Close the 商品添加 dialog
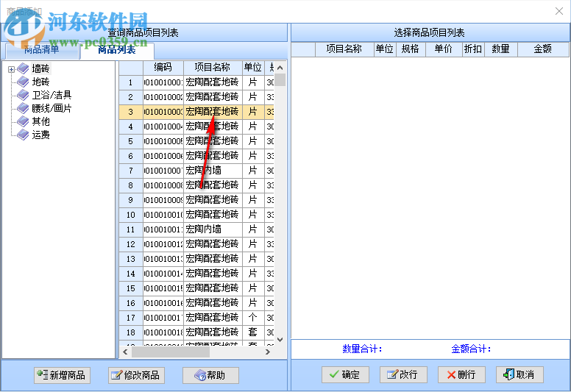 point(559,11)
